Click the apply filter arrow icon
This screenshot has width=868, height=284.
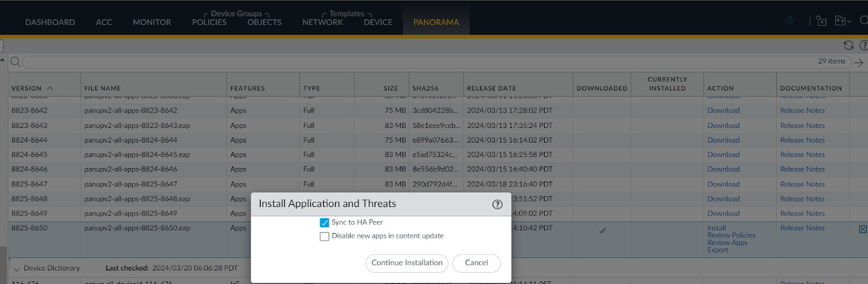858,63
